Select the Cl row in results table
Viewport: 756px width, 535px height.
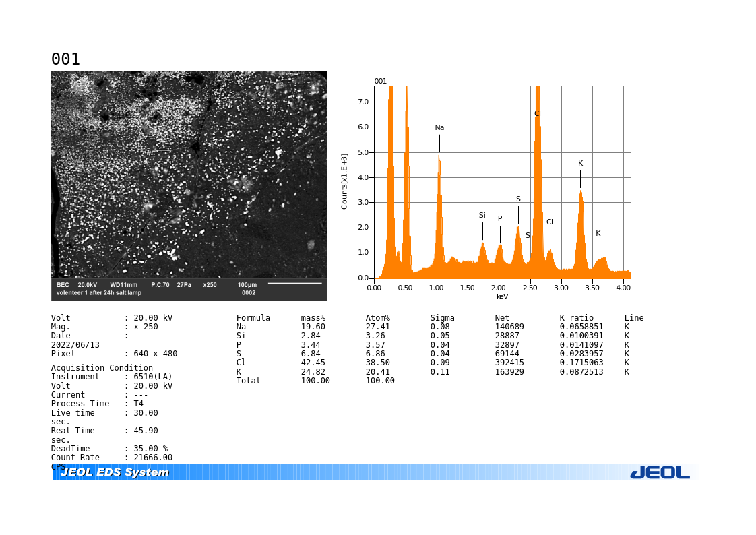[x=440, y=363]
